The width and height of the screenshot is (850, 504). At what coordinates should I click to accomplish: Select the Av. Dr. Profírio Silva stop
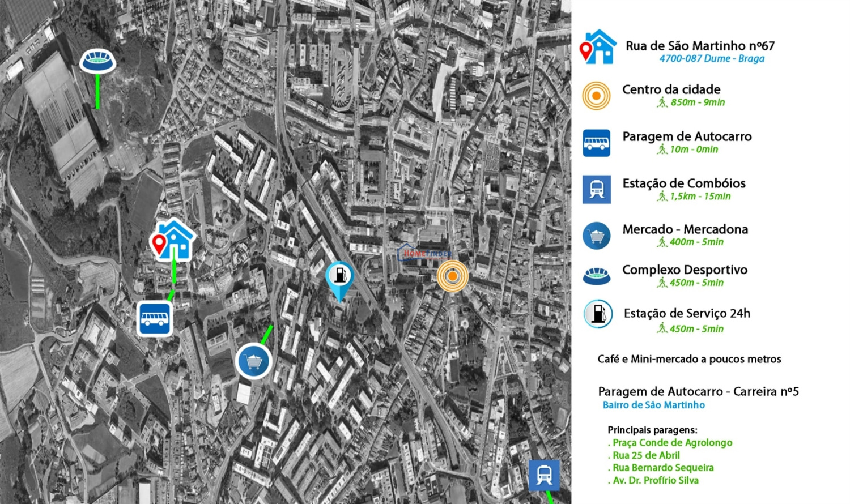tap(656, 480)
